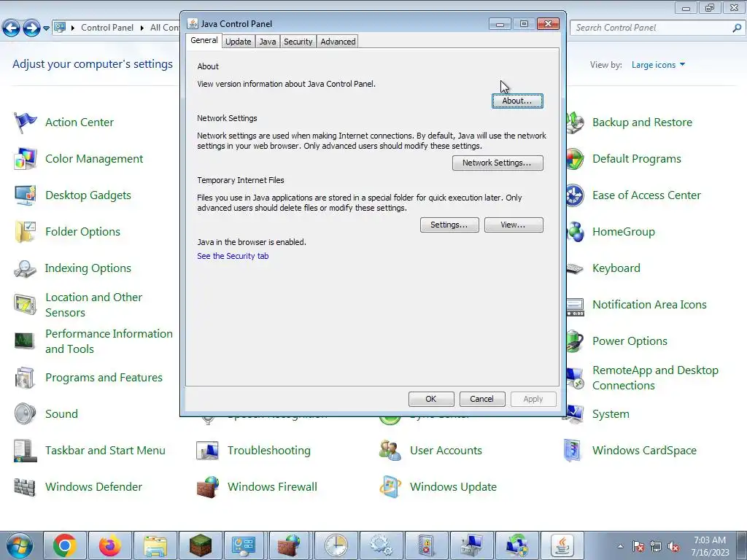Open HomeGroup settings
Image resolution: width=747 pixels, height=560 pixels.
(623, 232)
